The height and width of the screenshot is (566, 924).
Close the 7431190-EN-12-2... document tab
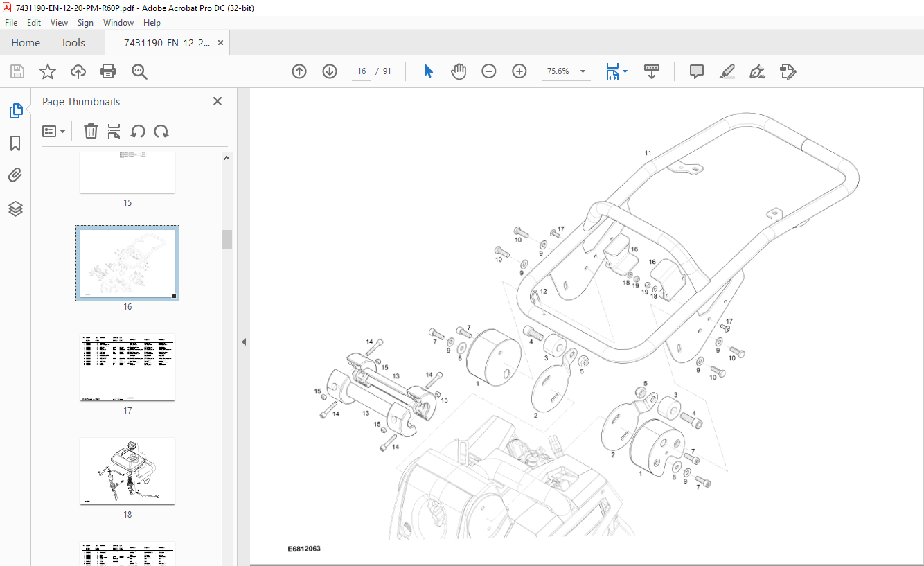(221, 43)
